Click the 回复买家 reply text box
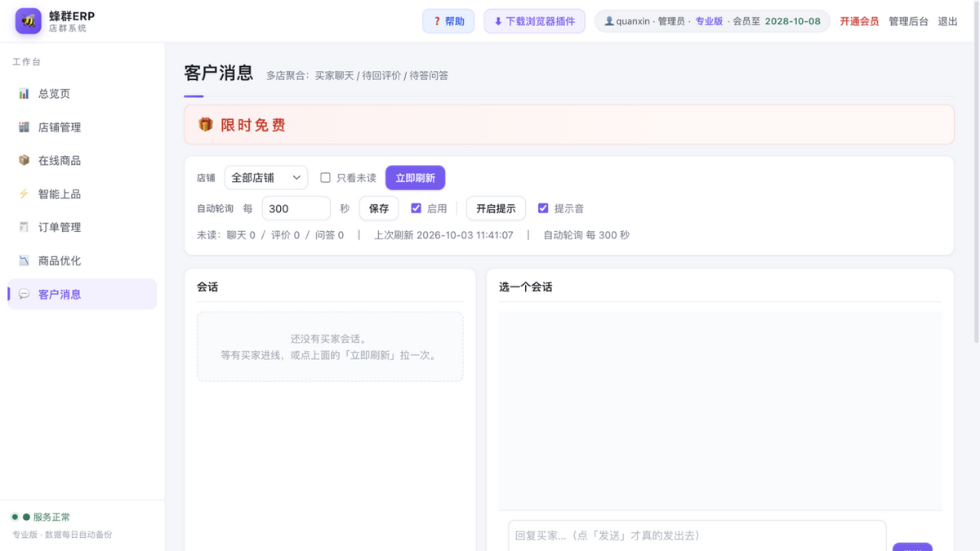Image resolution: width=980 pixels, height=551 pixels. coord(697,535)
